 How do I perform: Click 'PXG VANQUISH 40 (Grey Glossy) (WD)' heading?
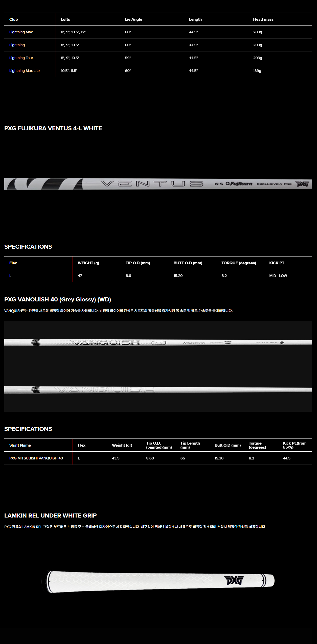pos(58,299)
